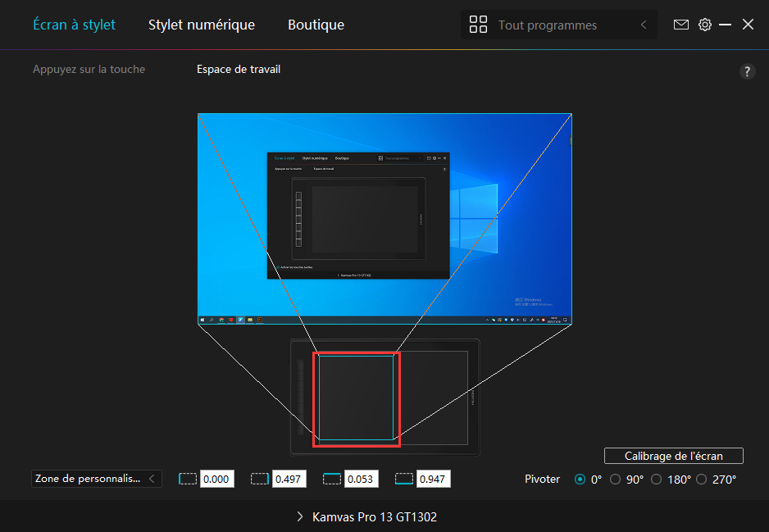Click the right edge margin icon

pos(259,479)
